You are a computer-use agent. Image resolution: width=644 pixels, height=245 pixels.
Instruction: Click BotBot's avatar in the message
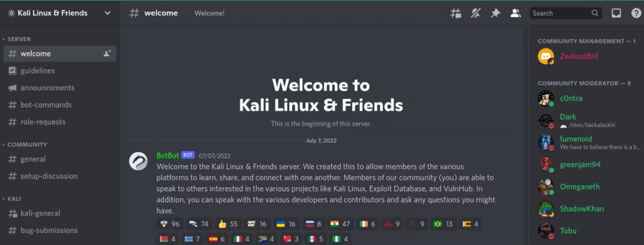coord(138,161)
